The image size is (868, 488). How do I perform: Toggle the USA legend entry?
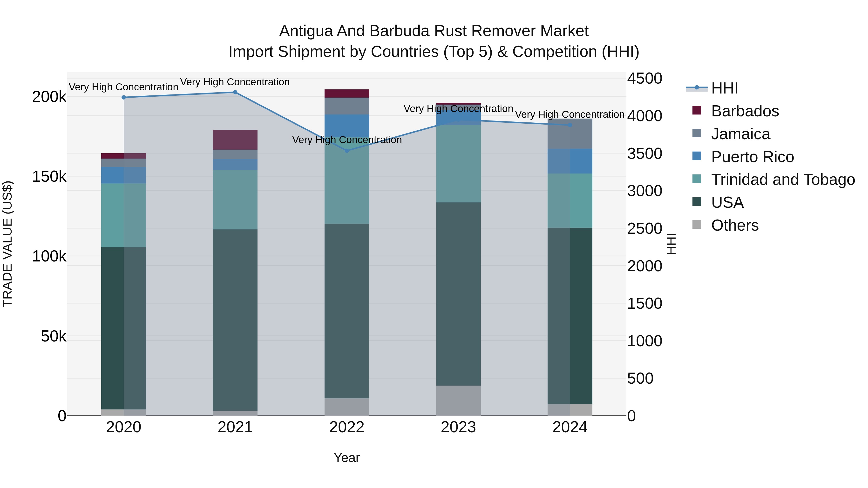tap(718, 202)
